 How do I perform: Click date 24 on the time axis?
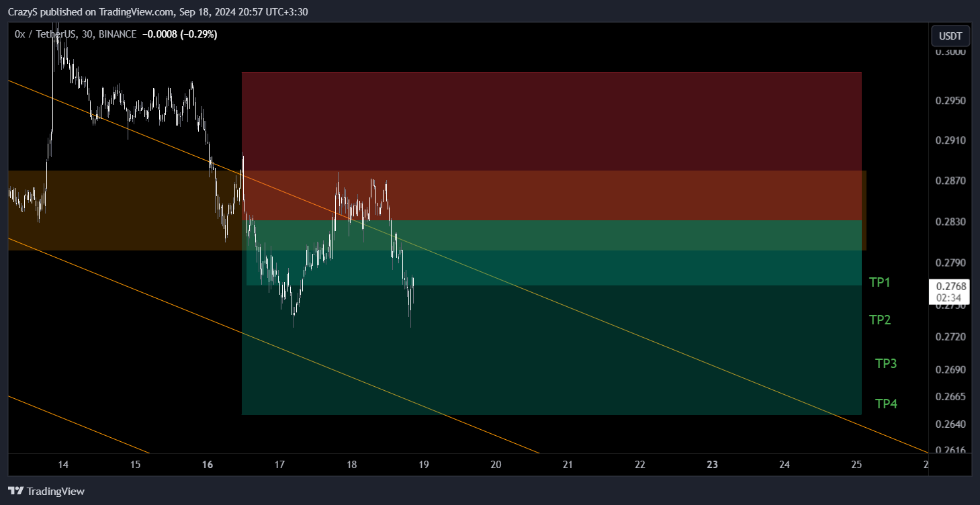[x=785, y=465]
